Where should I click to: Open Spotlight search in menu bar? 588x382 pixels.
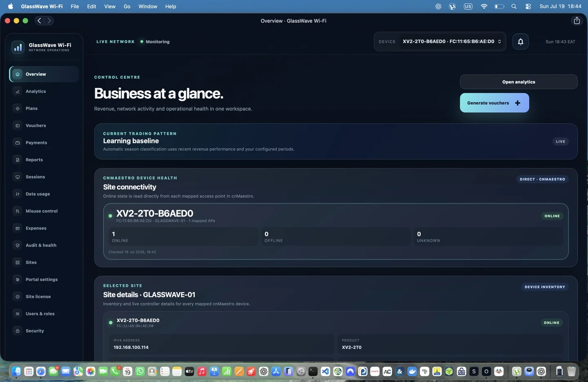[x=514, y=7]
